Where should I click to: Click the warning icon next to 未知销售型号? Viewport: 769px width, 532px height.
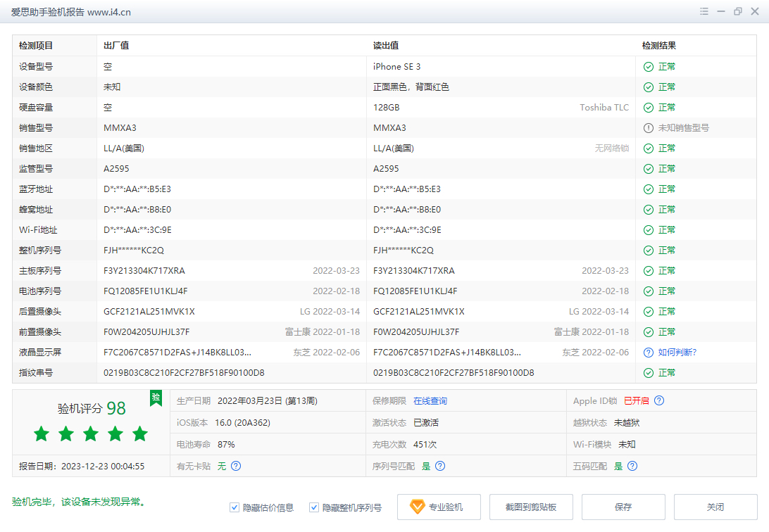pyautogui.click(x=648, y=127)
